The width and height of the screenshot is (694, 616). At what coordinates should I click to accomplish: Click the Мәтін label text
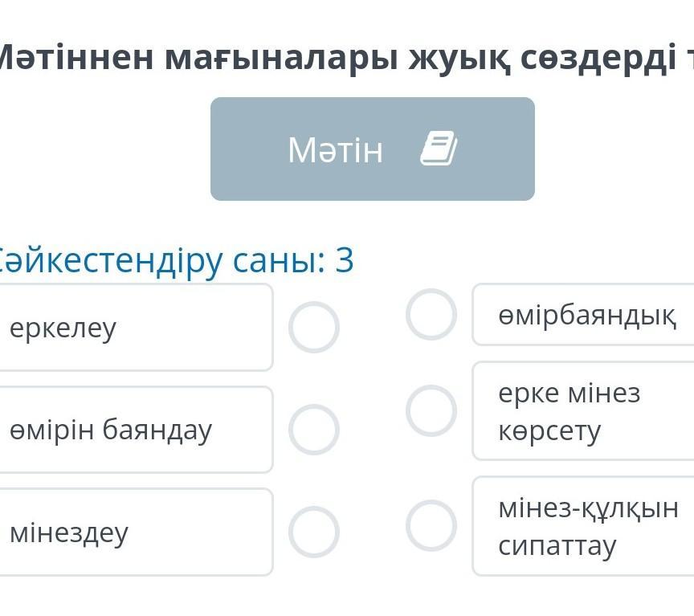click(336, 150)
